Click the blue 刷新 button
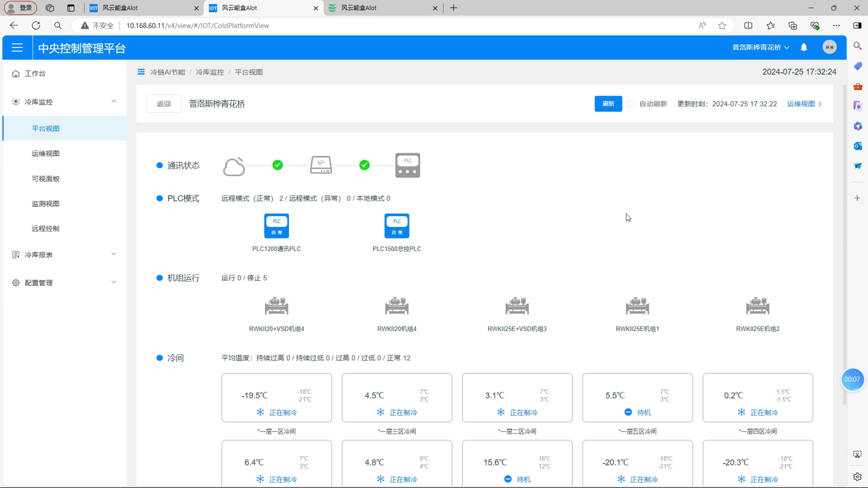Viewport: 868px width, 488px height. coord(608,104)
